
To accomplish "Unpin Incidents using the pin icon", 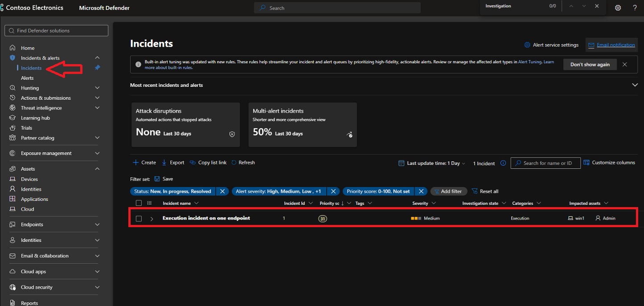I will click(98, 68).
